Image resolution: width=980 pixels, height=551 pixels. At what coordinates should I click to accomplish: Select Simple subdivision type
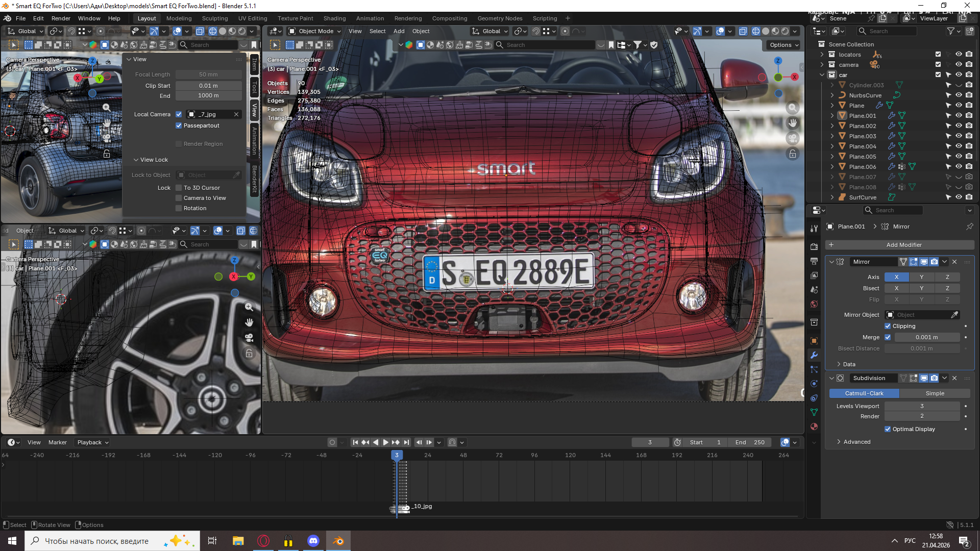point(935,393)
